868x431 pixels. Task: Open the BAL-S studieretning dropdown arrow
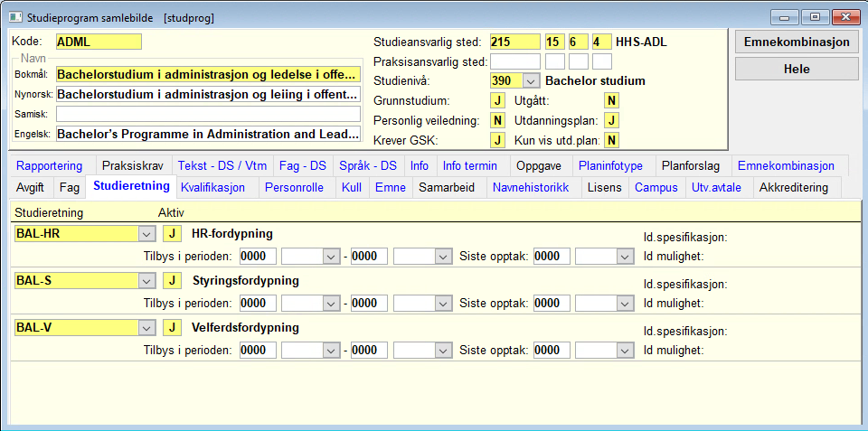tap(146, 280)
